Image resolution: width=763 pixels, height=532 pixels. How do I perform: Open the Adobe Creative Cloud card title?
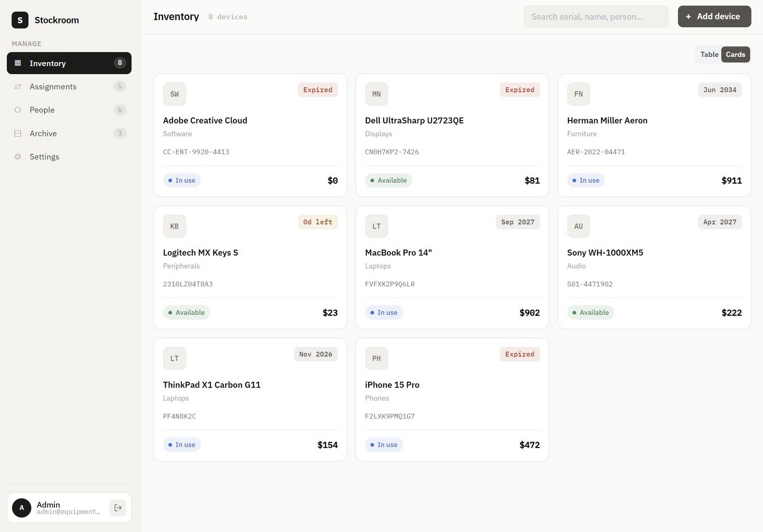(205, 121)
